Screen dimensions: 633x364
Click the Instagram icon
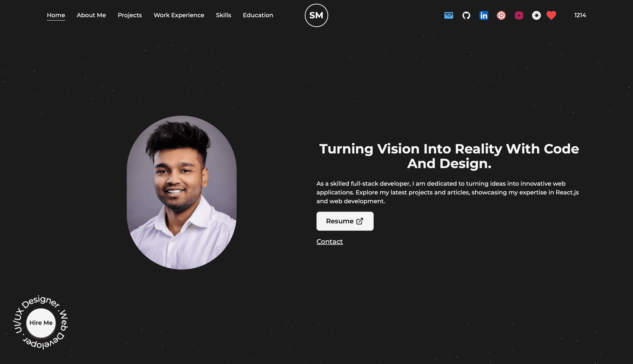tap(501, 15)
